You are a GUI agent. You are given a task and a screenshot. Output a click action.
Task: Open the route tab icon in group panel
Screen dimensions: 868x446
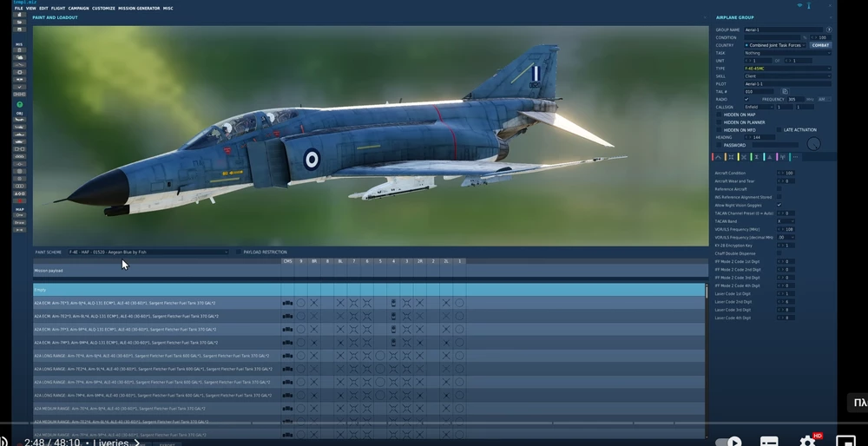(718, 157)
